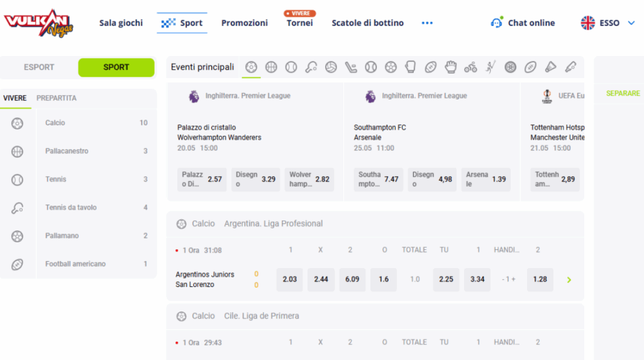
Task: Select the volleyball icon in the sports bar
Action: coord(331,67)
